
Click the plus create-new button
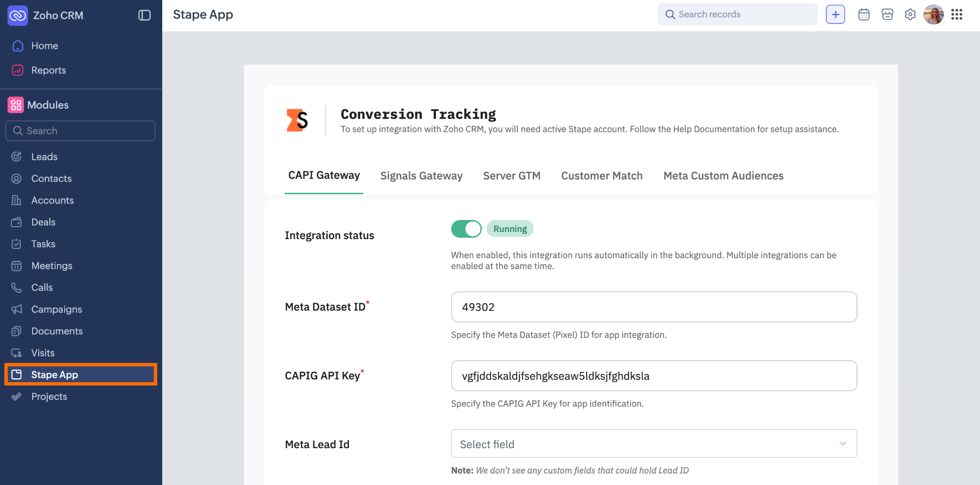pyautogui.click(x=835, y=14)
